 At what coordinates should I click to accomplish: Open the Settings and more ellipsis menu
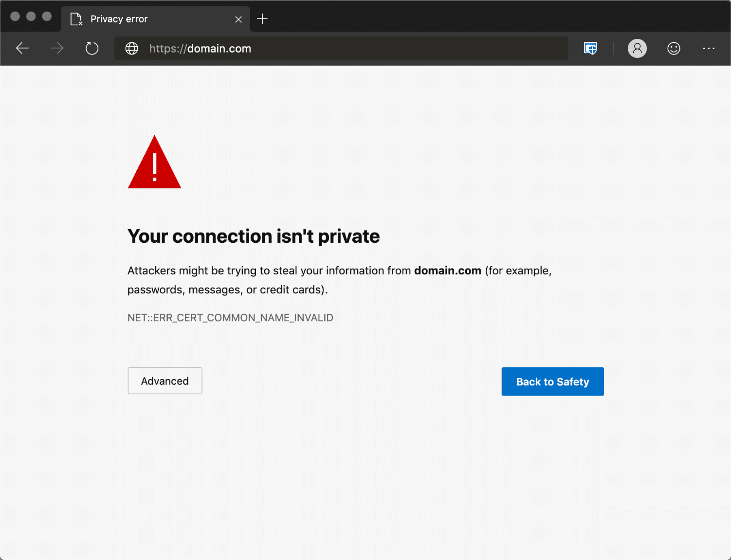pyautogui.click(x=709, y=48)
